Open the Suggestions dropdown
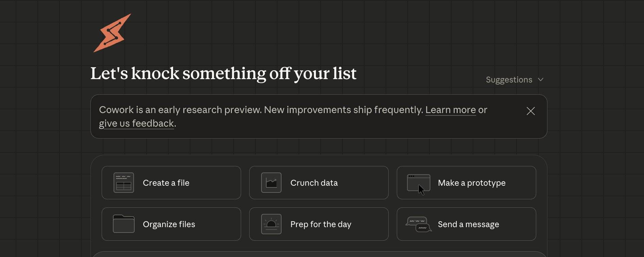The height and width of the screenshot is (257, 644). (x=509, y=80)
